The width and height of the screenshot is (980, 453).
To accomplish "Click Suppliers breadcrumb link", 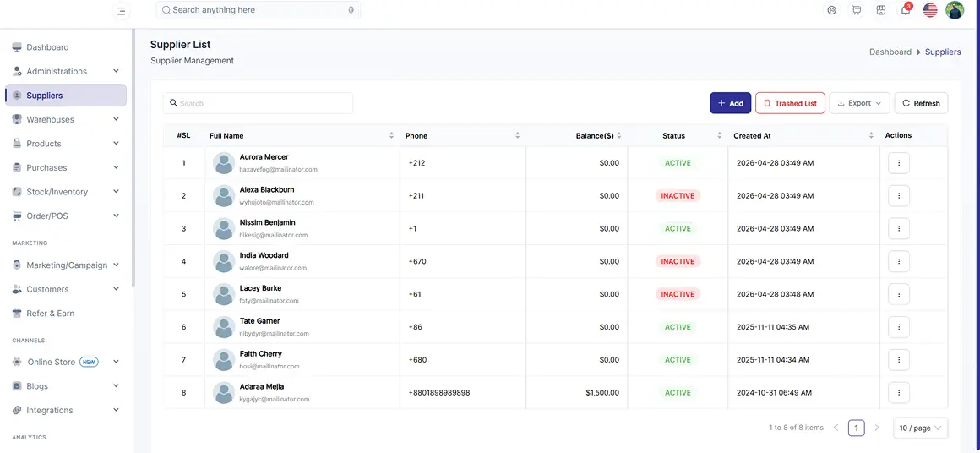I will pyautogui.click(x=943, y=52).
